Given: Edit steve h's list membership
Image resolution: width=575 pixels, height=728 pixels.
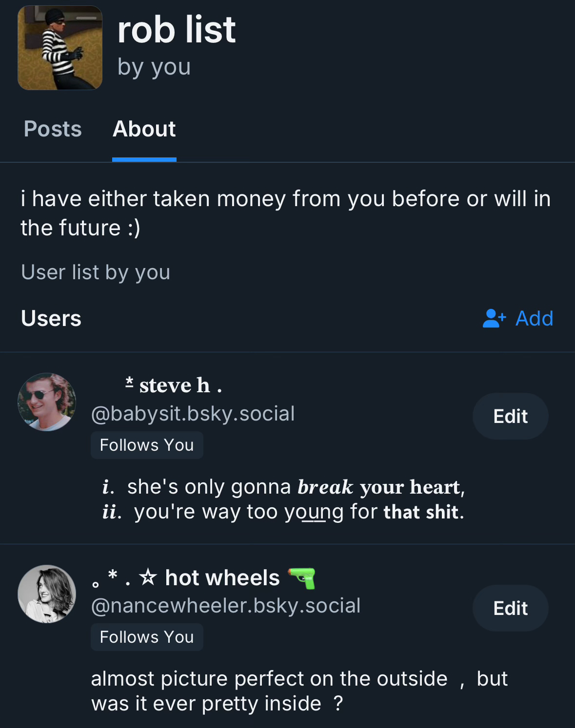Looking at the screenshot, I should (510, 416).
